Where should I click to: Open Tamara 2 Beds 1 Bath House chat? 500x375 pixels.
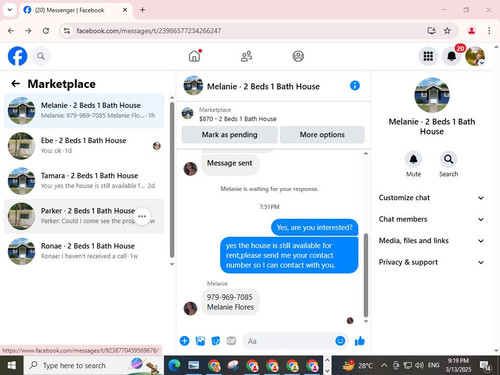coord(84,181)
